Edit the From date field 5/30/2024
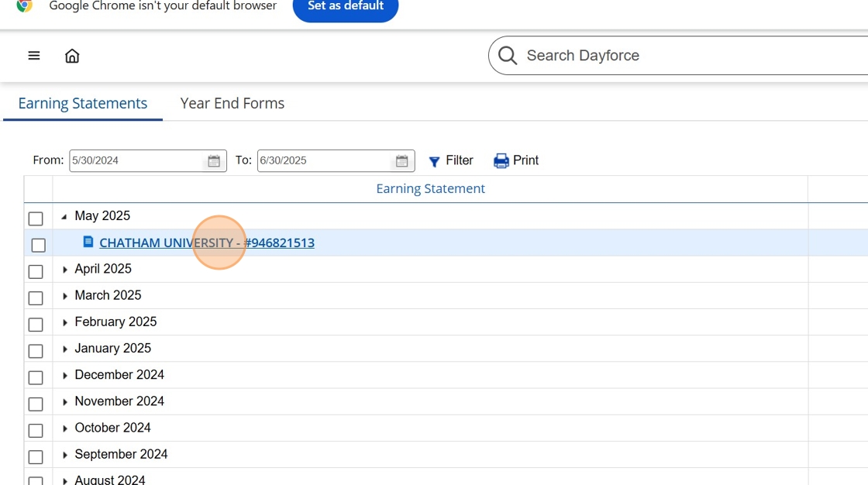The image size is (868, 485). click(x=137, y=160)
